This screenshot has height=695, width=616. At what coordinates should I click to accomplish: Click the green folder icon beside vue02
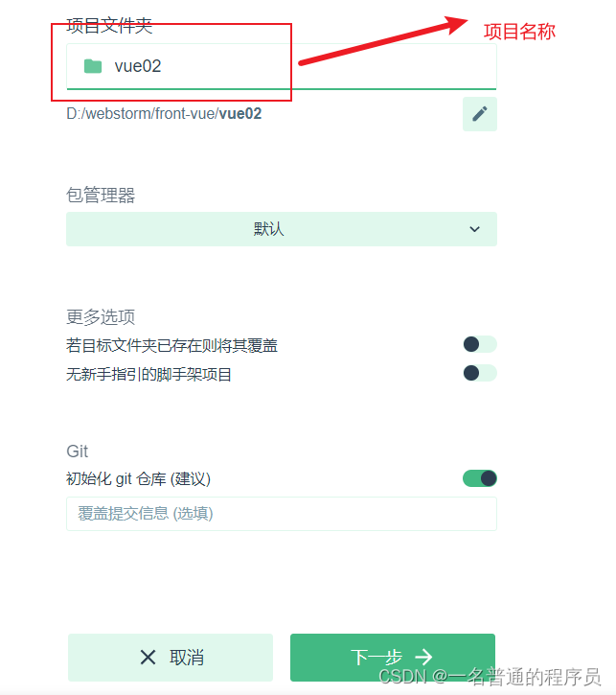(x=93, y=66)
